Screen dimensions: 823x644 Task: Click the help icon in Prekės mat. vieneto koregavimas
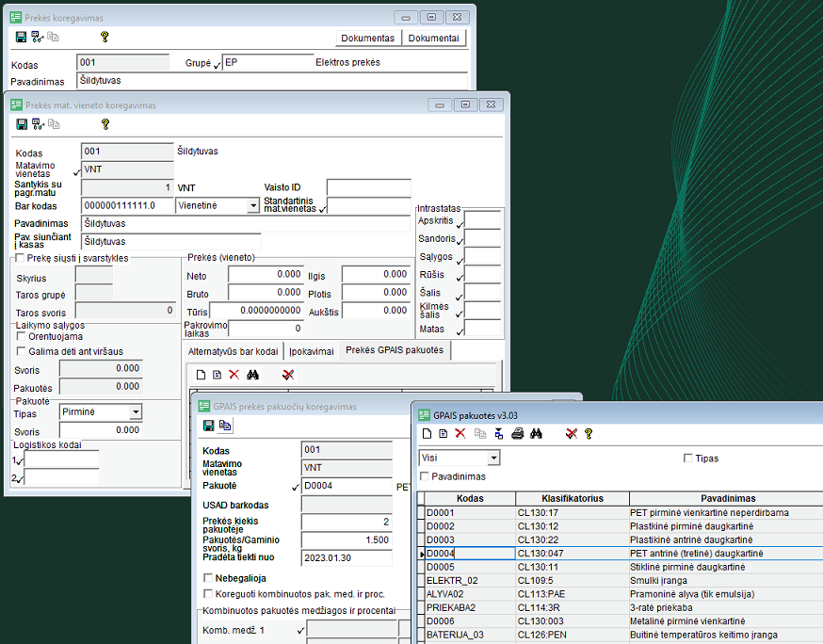pos(105,124)
